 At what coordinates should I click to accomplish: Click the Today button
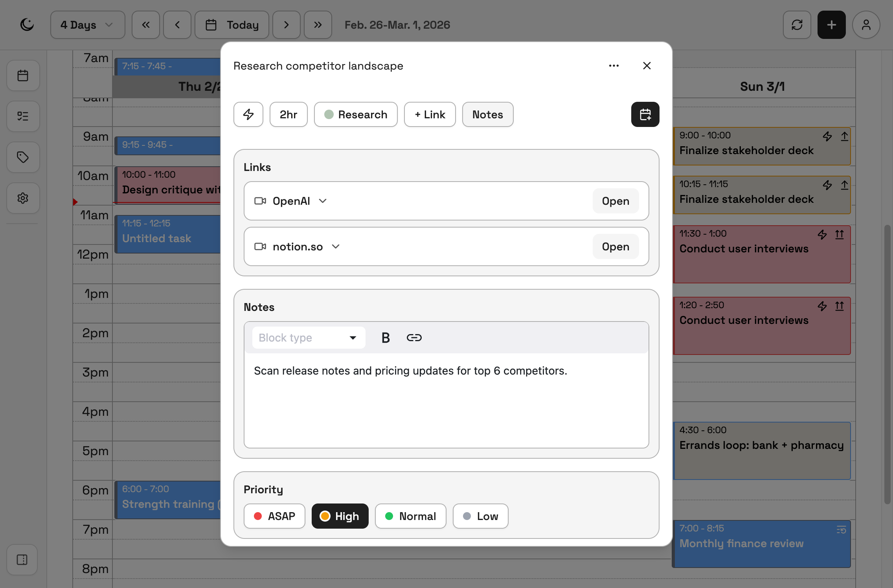[232, 25]
